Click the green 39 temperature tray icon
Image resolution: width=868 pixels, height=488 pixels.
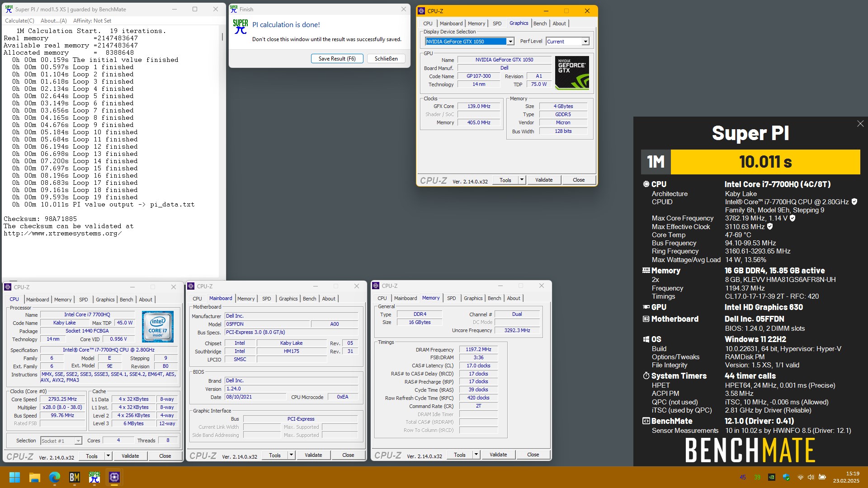pos(757,477)
